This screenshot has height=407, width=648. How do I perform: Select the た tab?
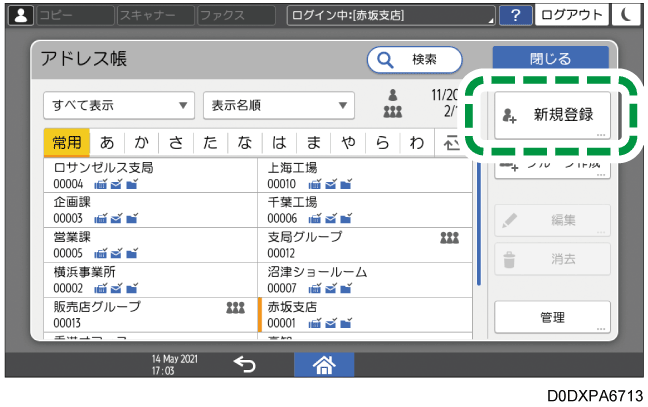210,143
